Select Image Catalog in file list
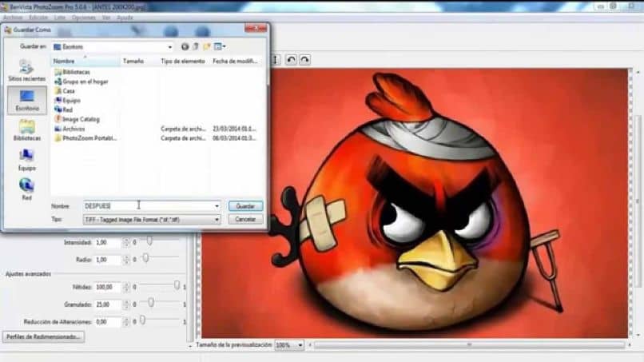Screen dimensions: 644x362 pyautogui.click(x=78, y=119)
